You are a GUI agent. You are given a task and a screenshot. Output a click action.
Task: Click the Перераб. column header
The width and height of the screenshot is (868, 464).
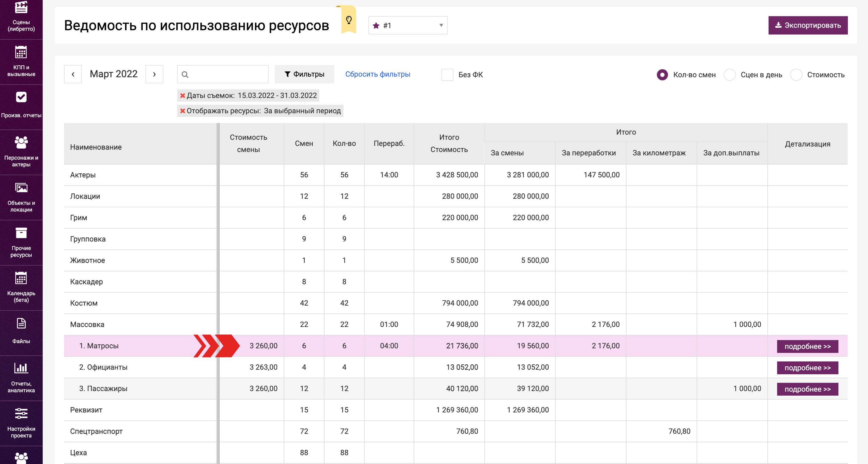coord(389,144)
